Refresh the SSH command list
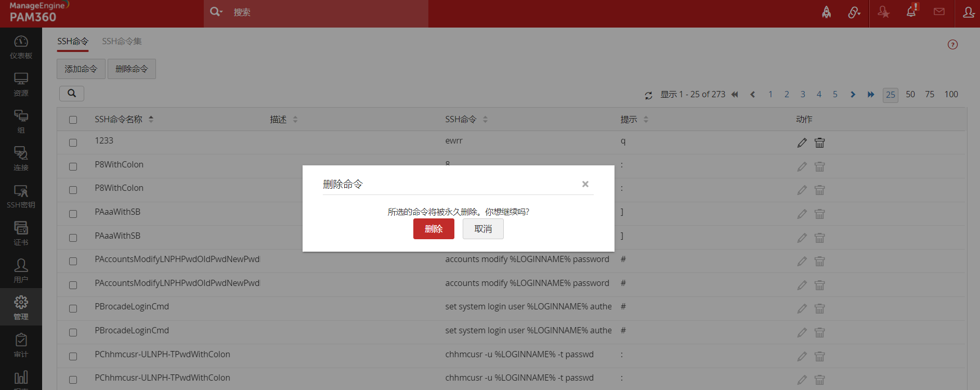Image resolution: width=980 pixels, height=390 pixels. [x=648, y=95]
